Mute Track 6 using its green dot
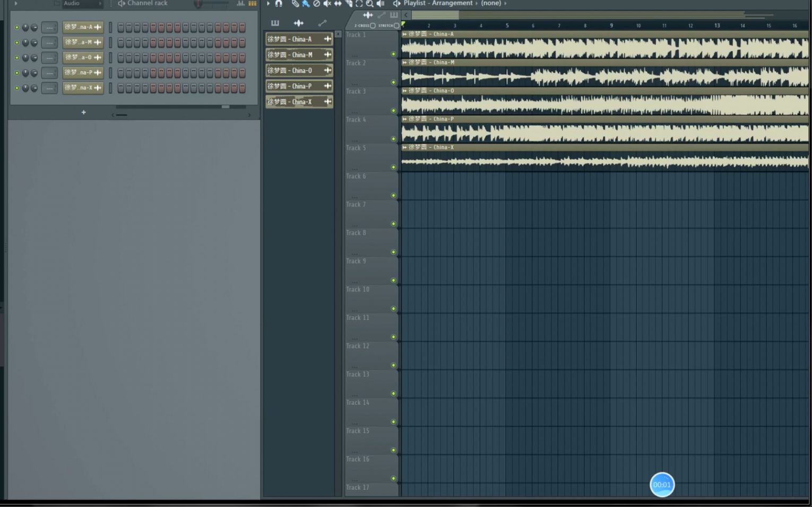This screenshot has width=812, height=507. (393, 195)
